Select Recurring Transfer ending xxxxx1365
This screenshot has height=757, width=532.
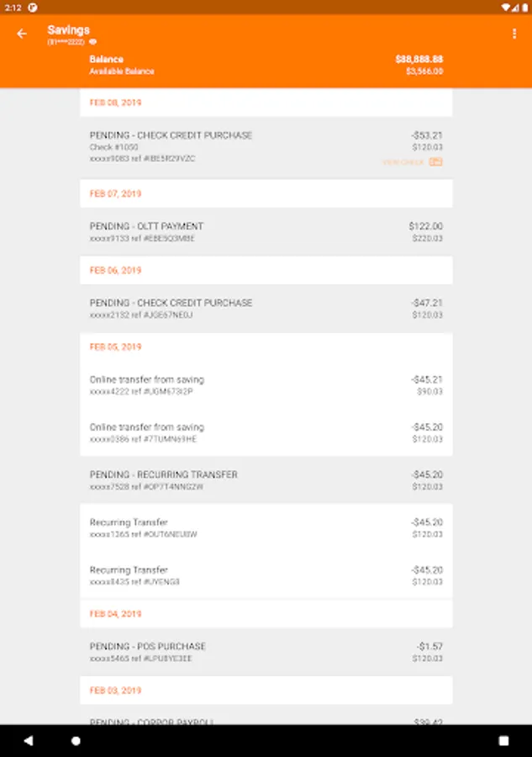pos(266,528)
